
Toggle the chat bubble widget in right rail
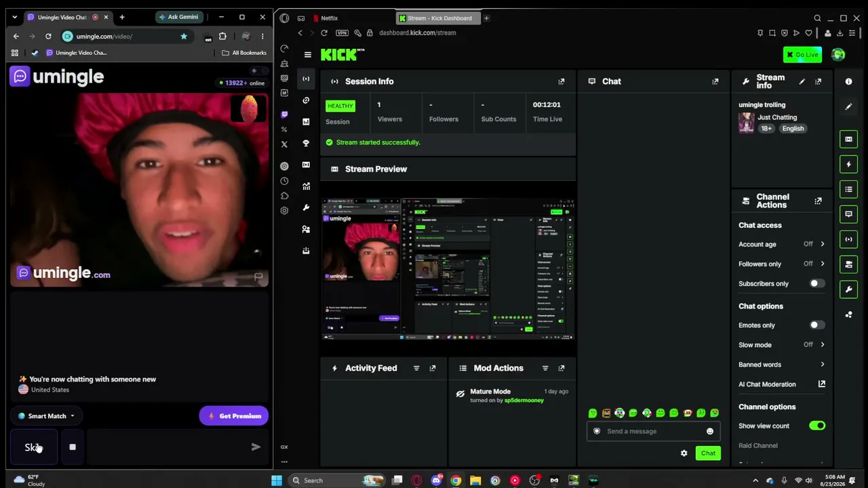tap(848, 214)
